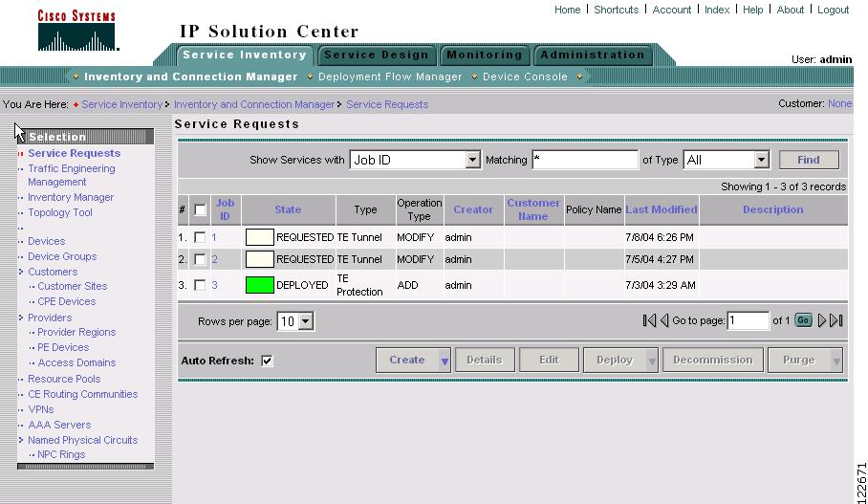Viewport: 868px width, 504px height.
Task: Open Inventory and Connection Manager submenu
Action: click(190, 77)
